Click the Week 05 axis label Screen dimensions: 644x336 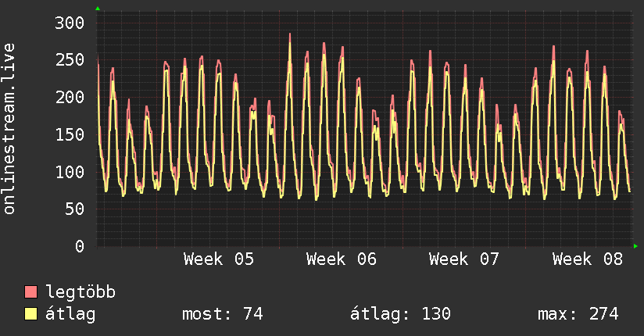[x=219, y=259]
